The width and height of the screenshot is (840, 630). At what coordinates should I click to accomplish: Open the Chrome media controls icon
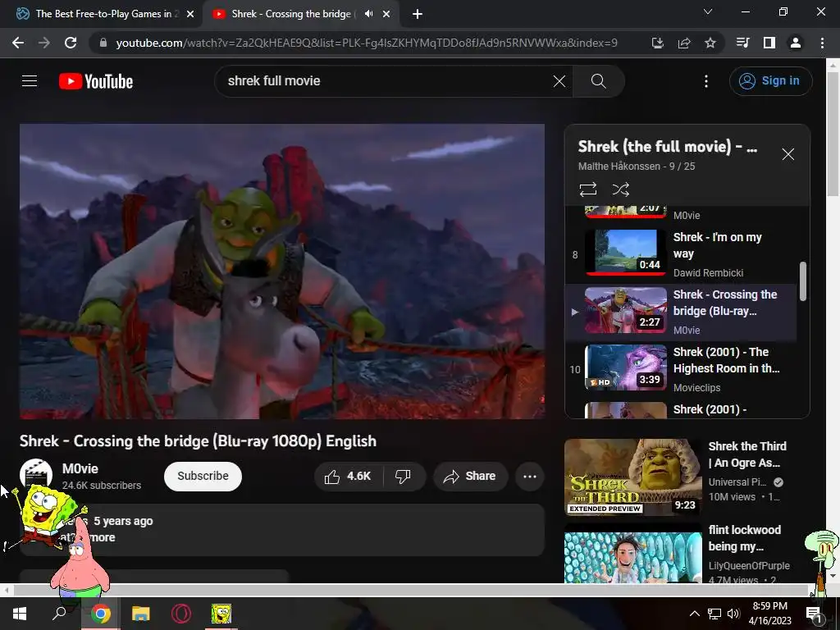point(743,43)
